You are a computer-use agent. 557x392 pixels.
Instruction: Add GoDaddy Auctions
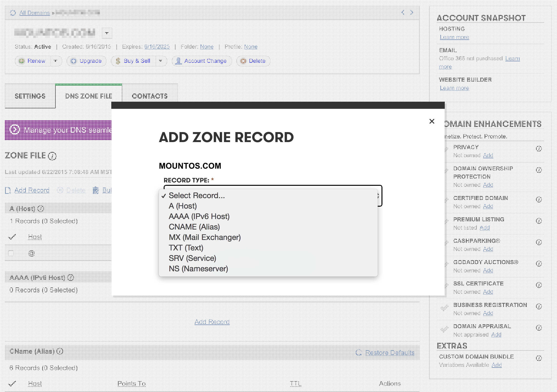click(488, 270)
